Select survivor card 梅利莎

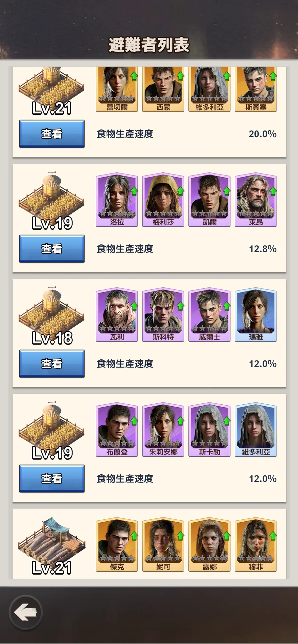coord(163,199)
